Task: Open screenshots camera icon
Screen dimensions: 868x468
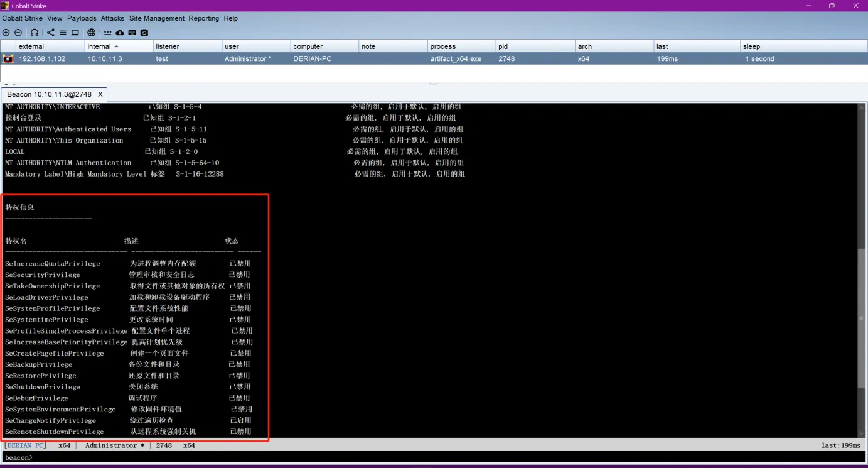Action: pyautogui.click(x=144, y=33)
